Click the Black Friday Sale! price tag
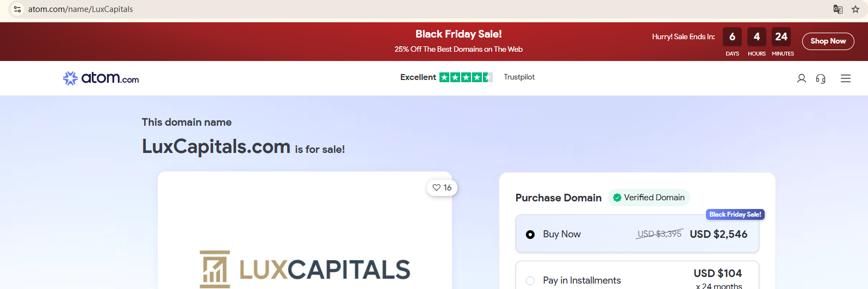 735,214
